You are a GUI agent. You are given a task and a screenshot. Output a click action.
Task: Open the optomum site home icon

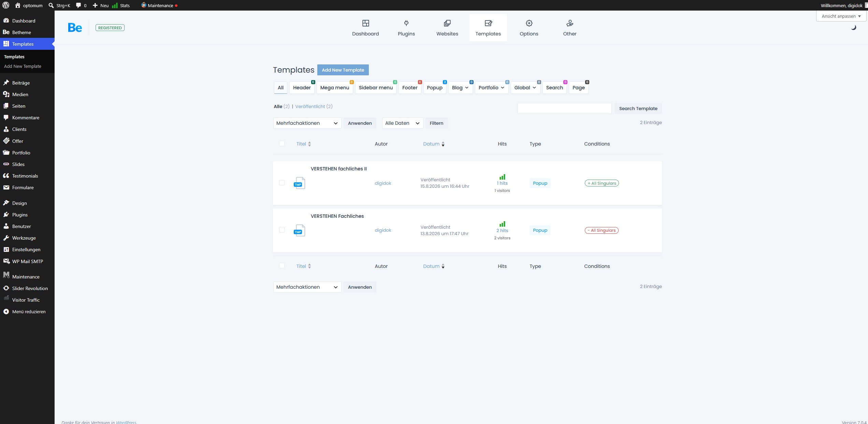click(18, 5)
